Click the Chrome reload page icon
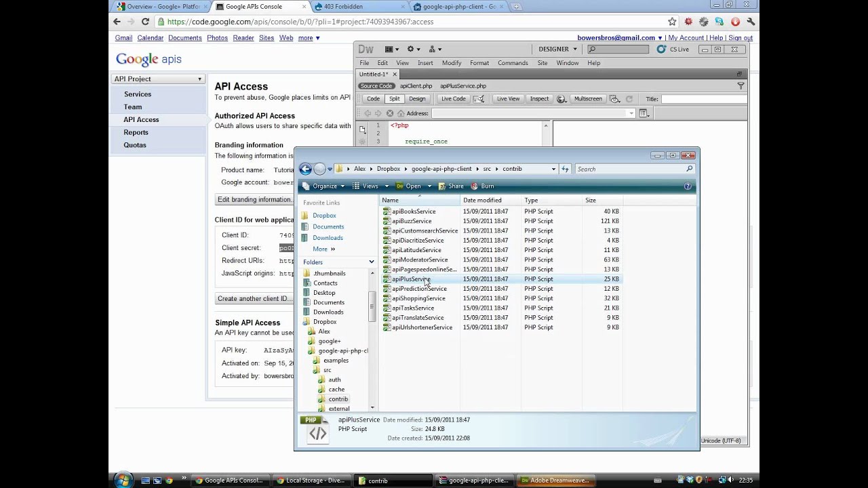The image size is (868, 488). (x=145, y=22)
